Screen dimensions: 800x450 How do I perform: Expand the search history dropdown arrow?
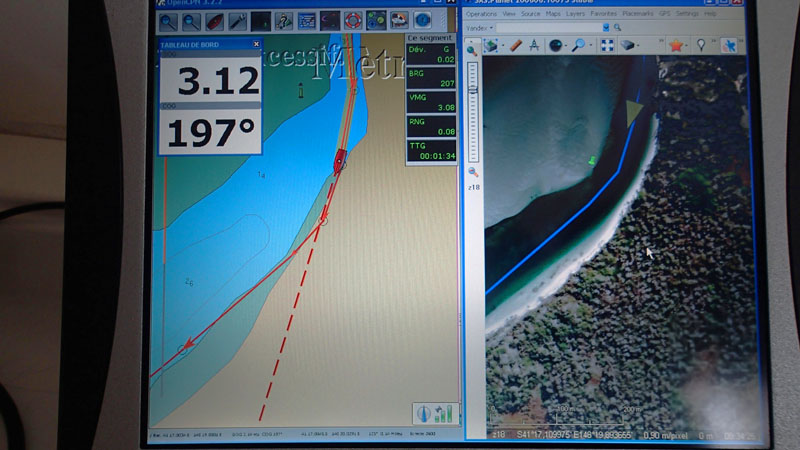(x=606, y=28)
